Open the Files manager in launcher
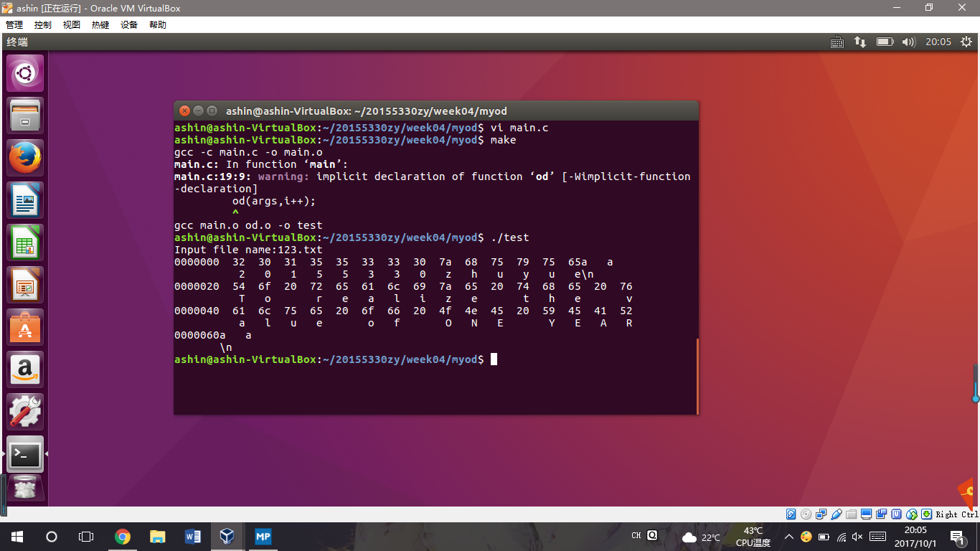 pos(25,115)
